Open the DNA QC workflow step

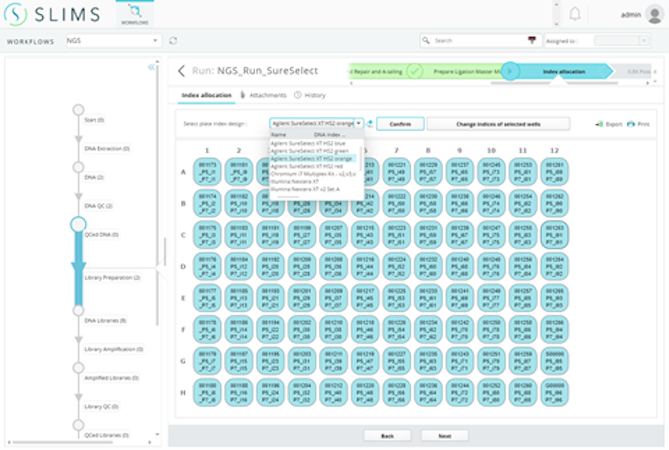pyautogui.click(x=98, y=206)
